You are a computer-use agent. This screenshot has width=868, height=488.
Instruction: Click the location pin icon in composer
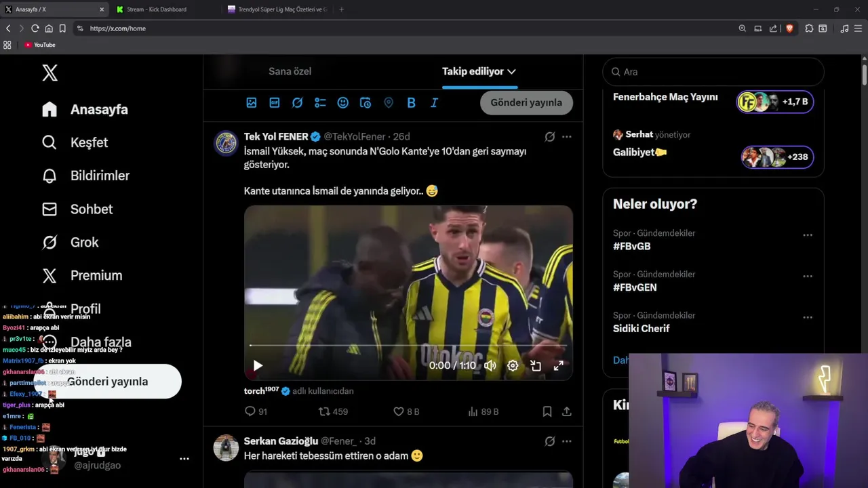(389, 102)
